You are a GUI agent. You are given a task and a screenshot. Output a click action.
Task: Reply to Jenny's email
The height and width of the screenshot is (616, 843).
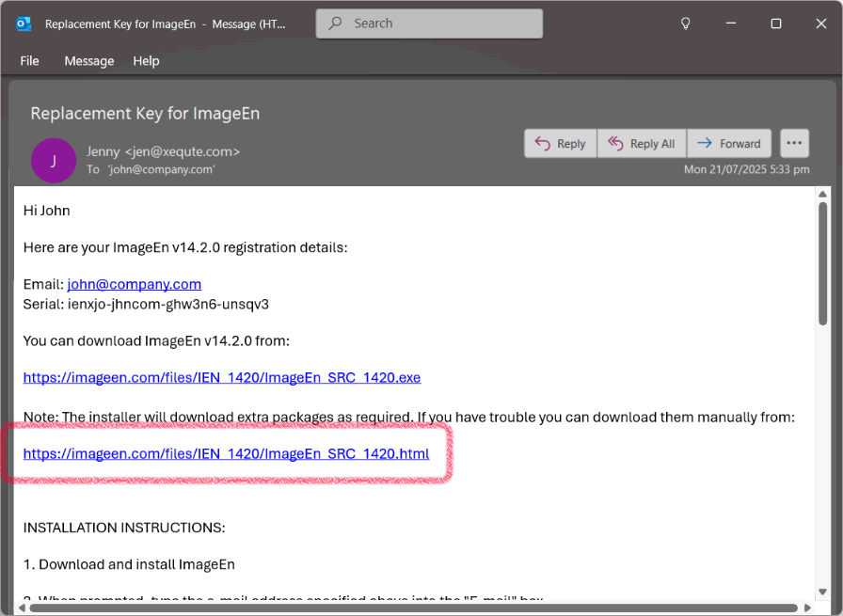point(560,144)
